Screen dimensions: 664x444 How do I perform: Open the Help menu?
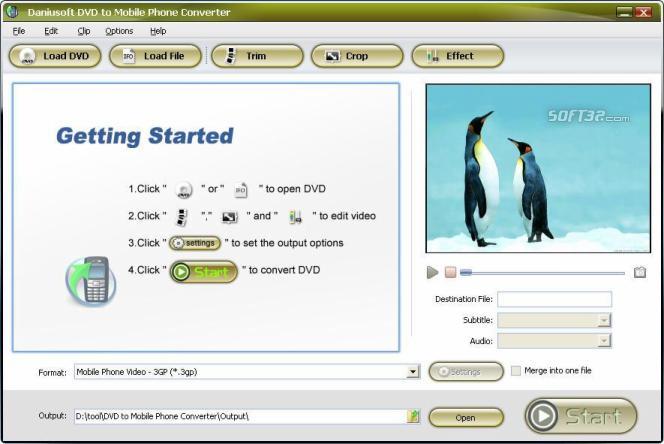[x=158, y=31]
